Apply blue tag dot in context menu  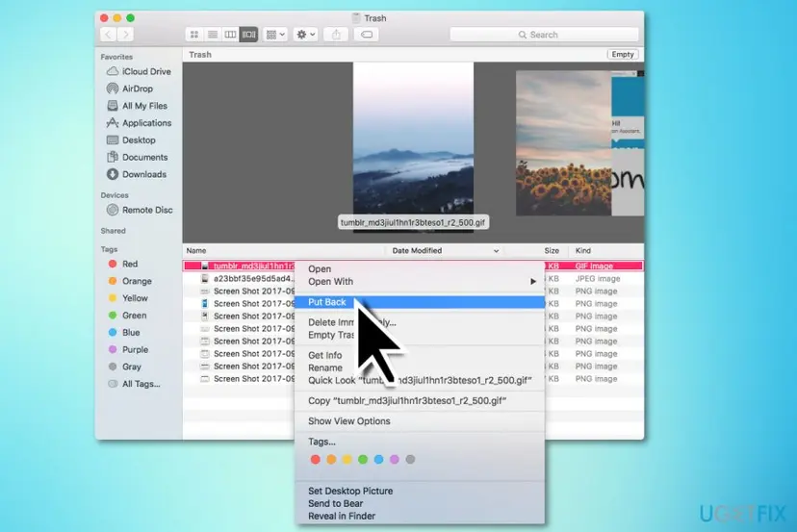(378, 459)
